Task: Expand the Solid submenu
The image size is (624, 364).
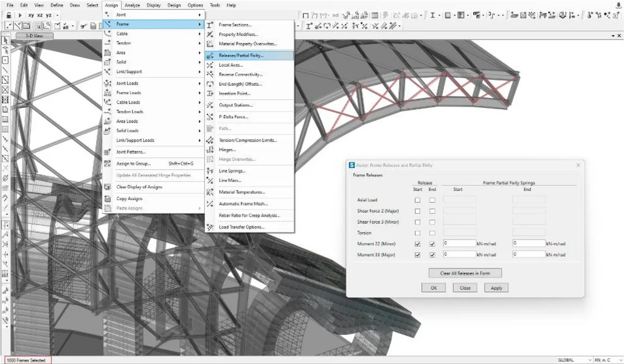Action: (154, 62)
